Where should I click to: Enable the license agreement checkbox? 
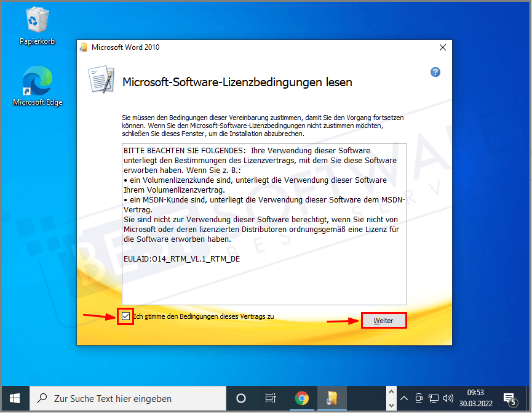[125, 316]
